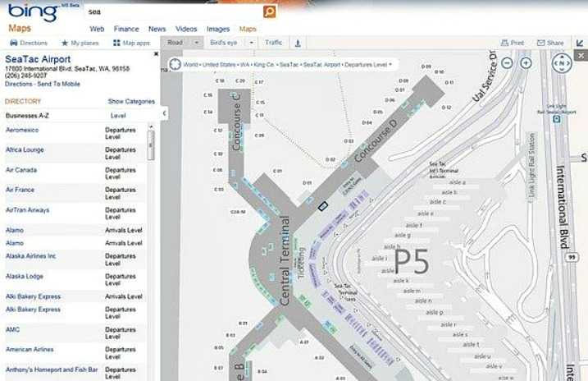Share this map view
Image resolution: width=588 pixels, height=381 pixels.
[x=550, y=43]
